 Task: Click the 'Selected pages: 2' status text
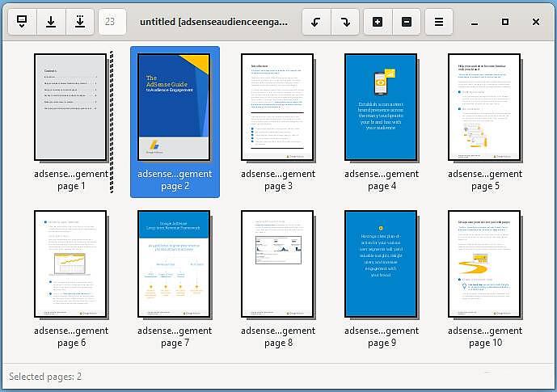click(x=45, y=377)
